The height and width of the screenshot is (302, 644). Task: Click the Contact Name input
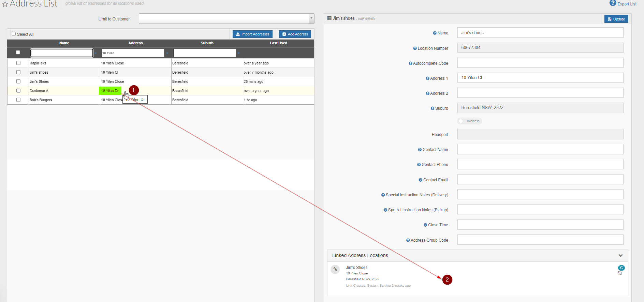(540, 149)
